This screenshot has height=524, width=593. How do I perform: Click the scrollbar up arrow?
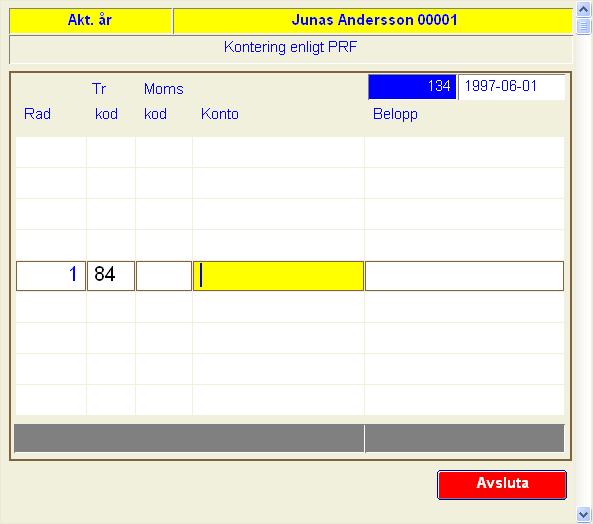[584, 9]
